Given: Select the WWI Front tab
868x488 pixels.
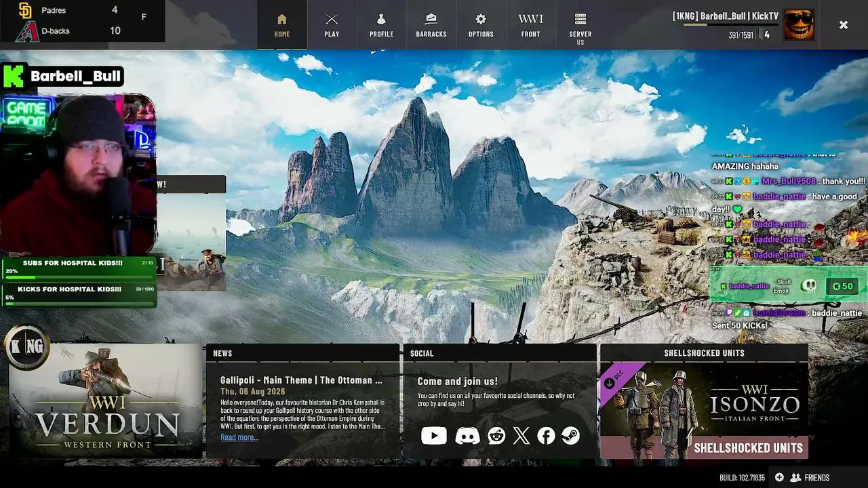Looking at the screenshot, I should (x=531, y=25).
